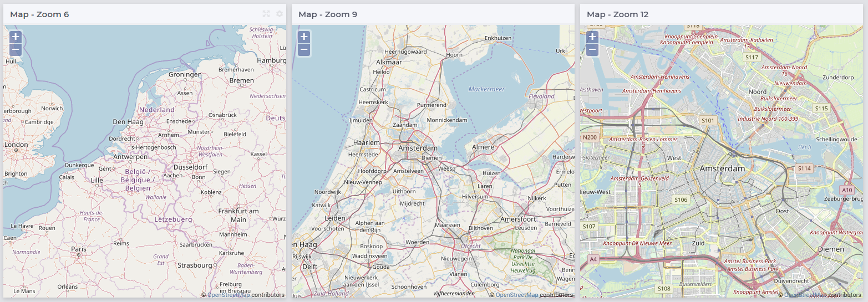Click the 'Map - Zoom 9' panel title

[328, 14]
